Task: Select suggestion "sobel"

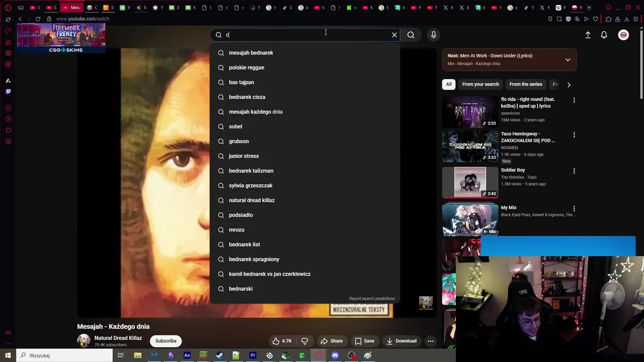Action: (305, 126)
